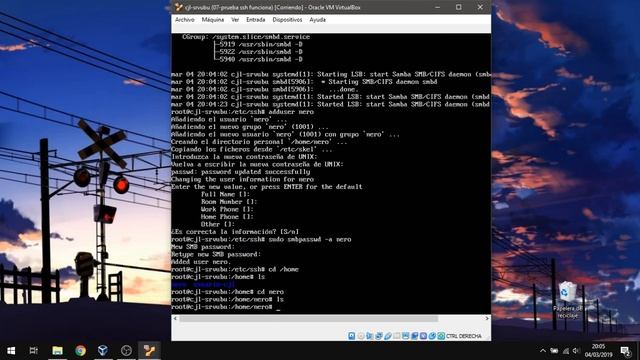Click the '¿Es correcta la información?' line
The height and width of the screenshot is (360, 640).
tap(235, 232)
